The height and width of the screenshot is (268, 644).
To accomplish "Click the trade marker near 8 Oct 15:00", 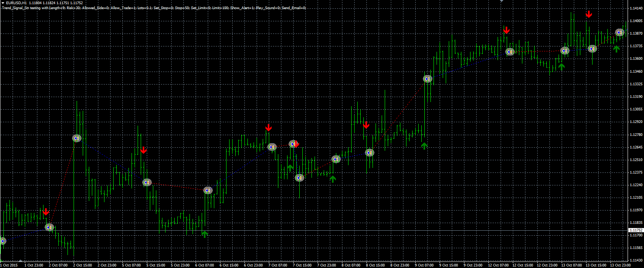I will [369, 153].
